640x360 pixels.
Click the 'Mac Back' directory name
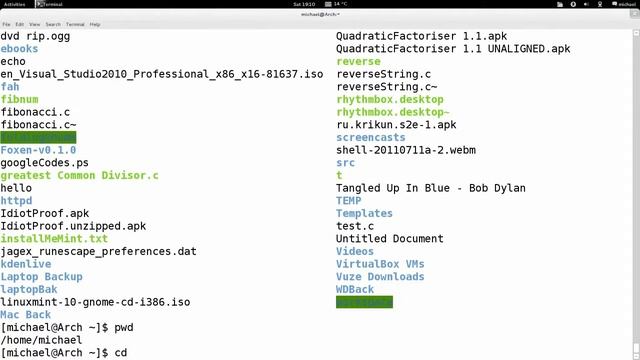click(x=26, y=315)
